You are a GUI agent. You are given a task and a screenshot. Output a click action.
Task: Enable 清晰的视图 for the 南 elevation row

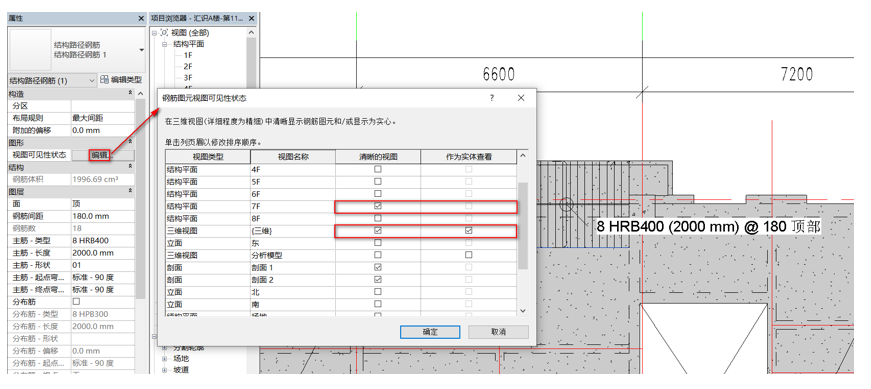point(378,304)
